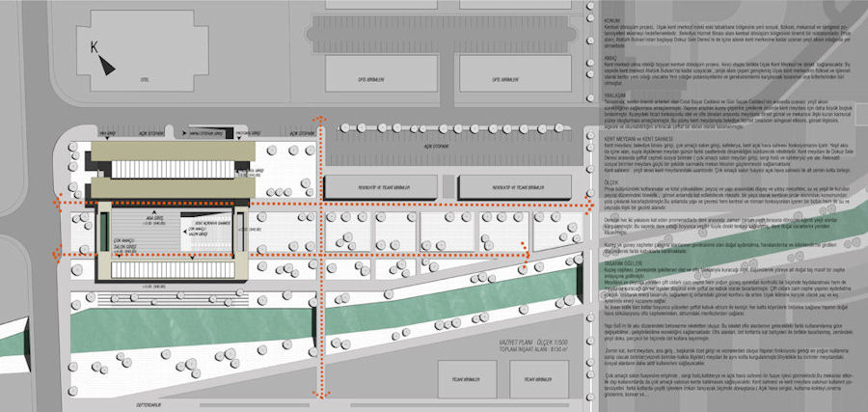Image resolution: width=868 pixels, height=412 pixels.
Task: Click the green stream channel left of the bridge
Action: click(191, 330)
